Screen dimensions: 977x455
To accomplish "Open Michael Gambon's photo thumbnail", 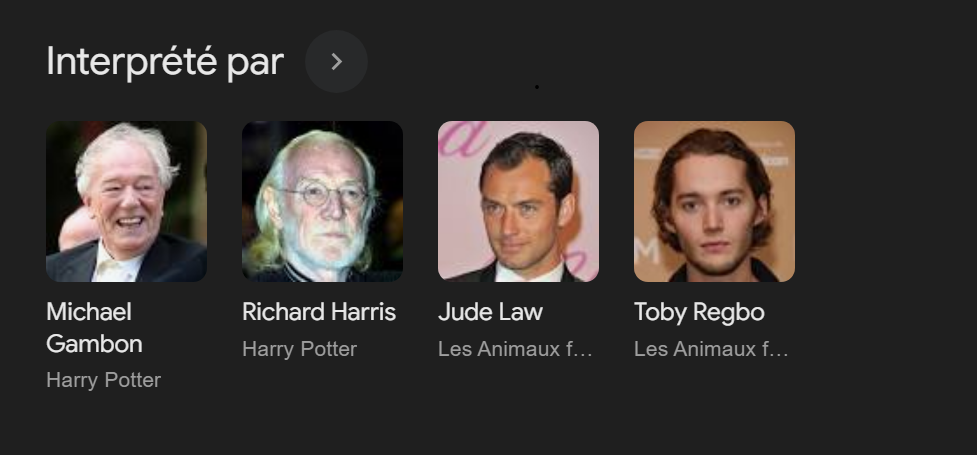I will (x=126, y=201).
